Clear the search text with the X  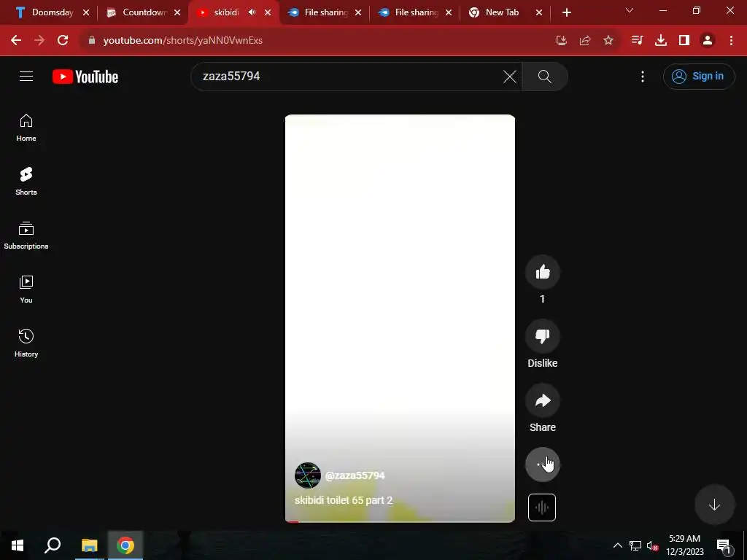point(510,76)
